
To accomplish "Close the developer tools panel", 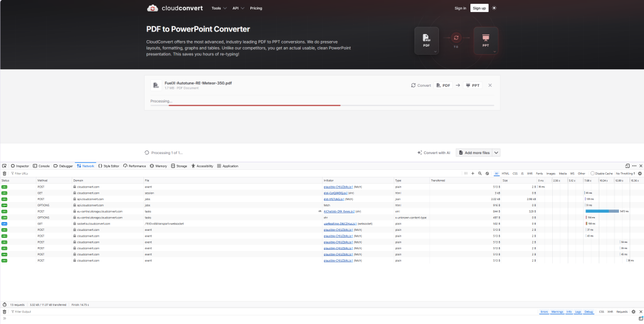I will point(641,166).
